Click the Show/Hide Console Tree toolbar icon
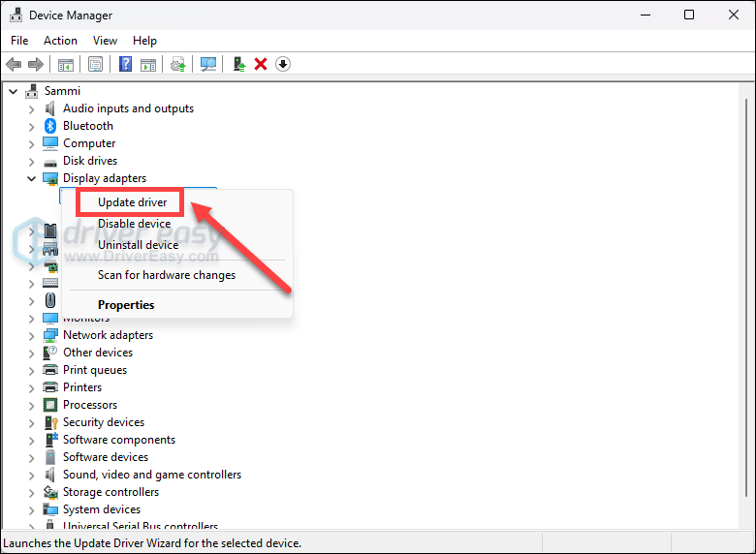This screenshot has height=554, width=756. [66, 64]
